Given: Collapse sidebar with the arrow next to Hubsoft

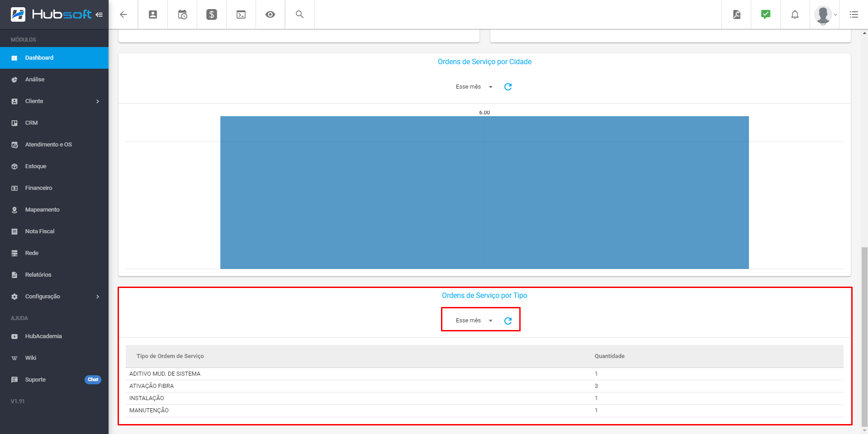Looking at the screenshot, I should pyautogui.click(x=99, y=14).
